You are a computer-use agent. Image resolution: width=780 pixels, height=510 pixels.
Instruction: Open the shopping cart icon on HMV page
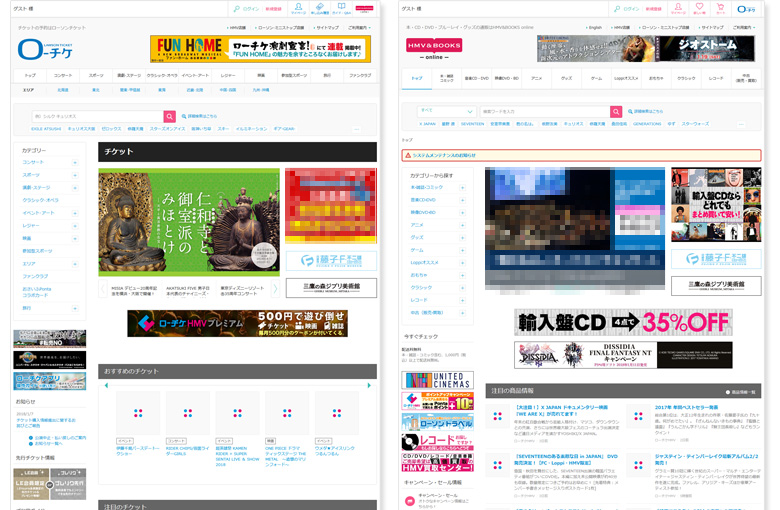click(720, 6)
